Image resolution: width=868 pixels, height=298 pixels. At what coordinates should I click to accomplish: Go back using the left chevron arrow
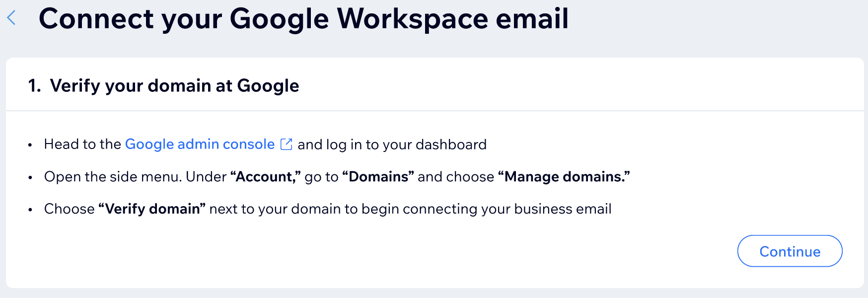pyautogui.click(x=11, y=18)
